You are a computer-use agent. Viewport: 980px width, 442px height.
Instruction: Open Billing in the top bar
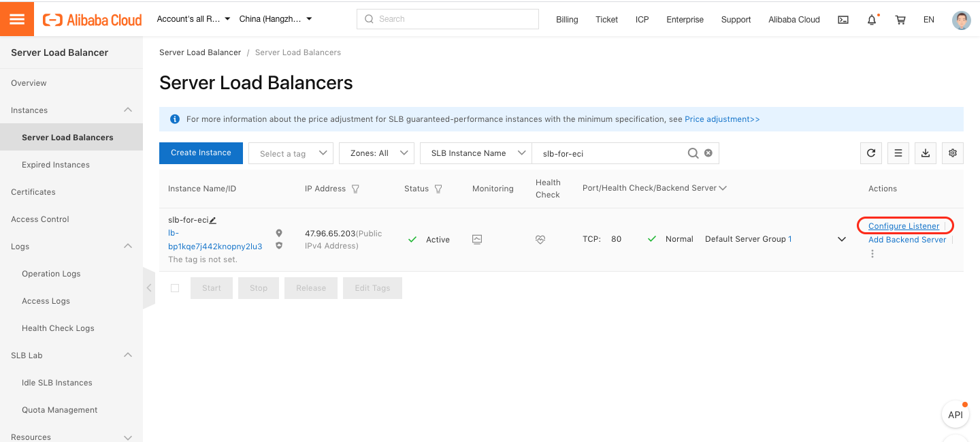(567, 20)
